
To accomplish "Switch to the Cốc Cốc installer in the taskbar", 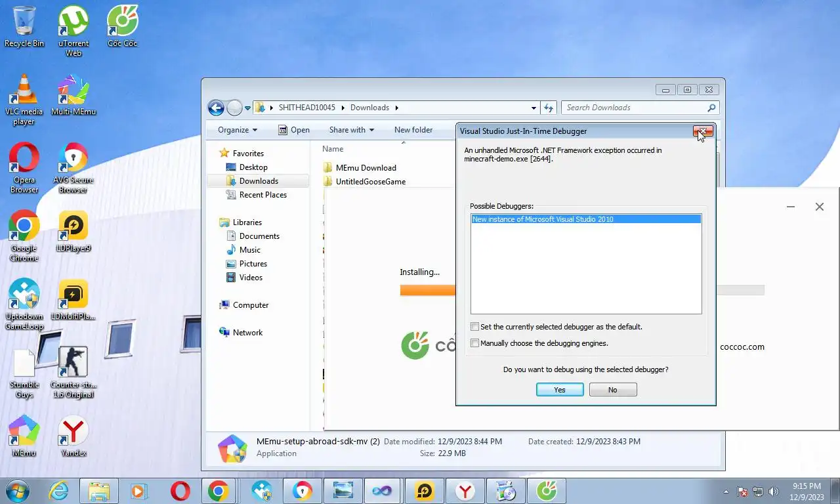I will [x=547, y=491].
